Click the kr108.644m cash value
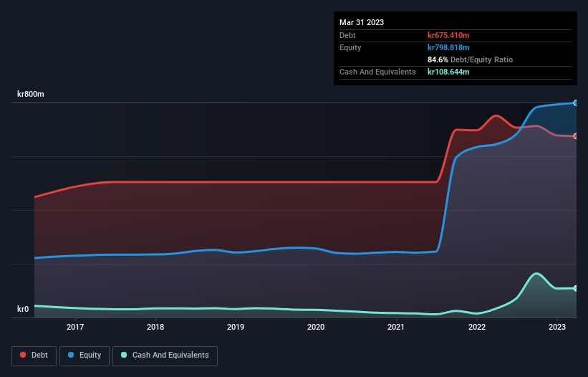 click(x=448, y=72)
